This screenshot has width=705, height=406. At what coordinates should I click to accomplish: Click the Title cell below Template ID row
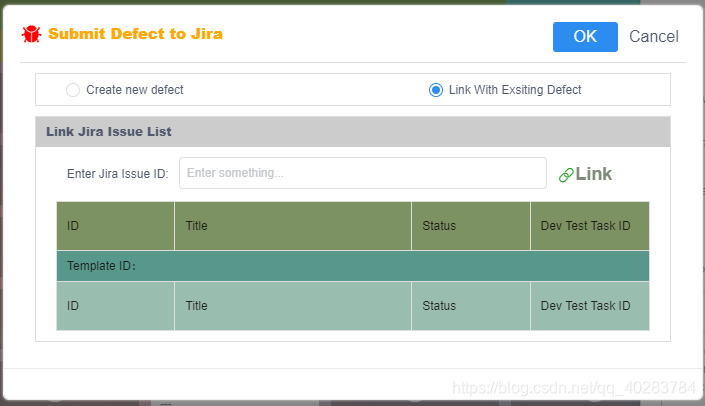point(293,306)
